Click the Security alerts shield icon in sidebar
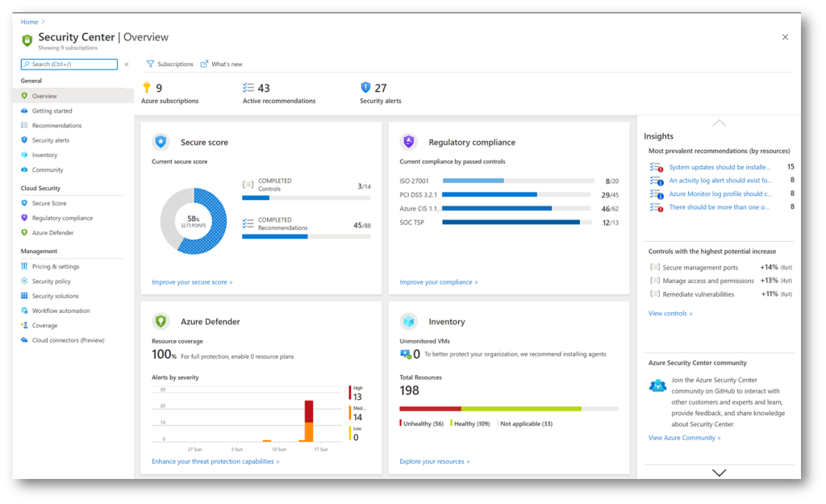826x504 pixels. (x=24, y=140)
